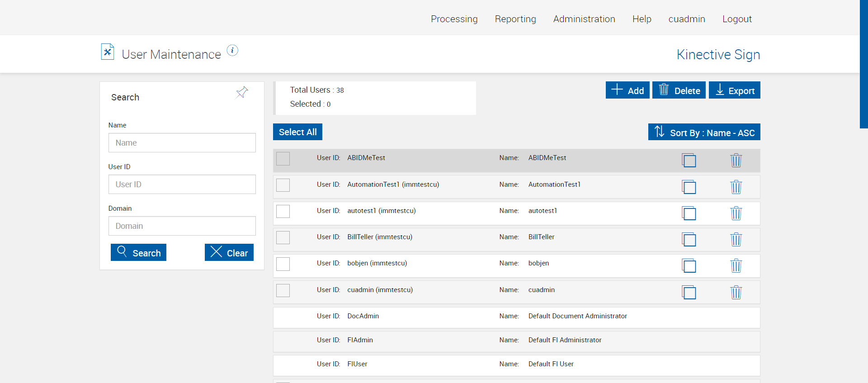Open the Sort By Name - ASC dropdown
Image resolution: width=868 pixels, height=383 pixels.
tap(704, 132)
